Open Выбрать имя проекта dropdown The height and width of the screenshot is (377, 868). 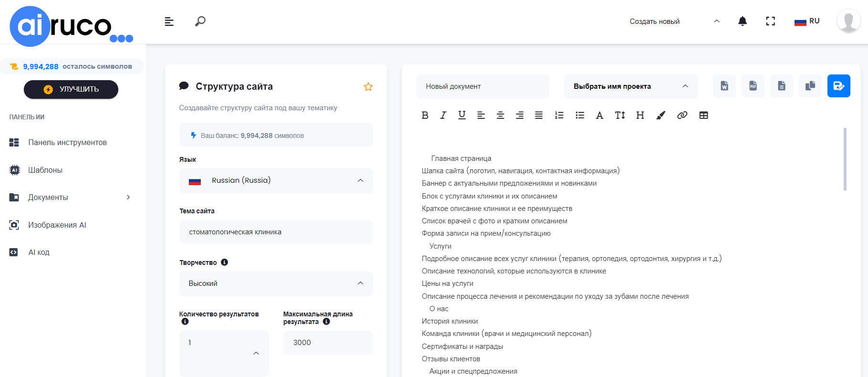[x=631, y=86]
